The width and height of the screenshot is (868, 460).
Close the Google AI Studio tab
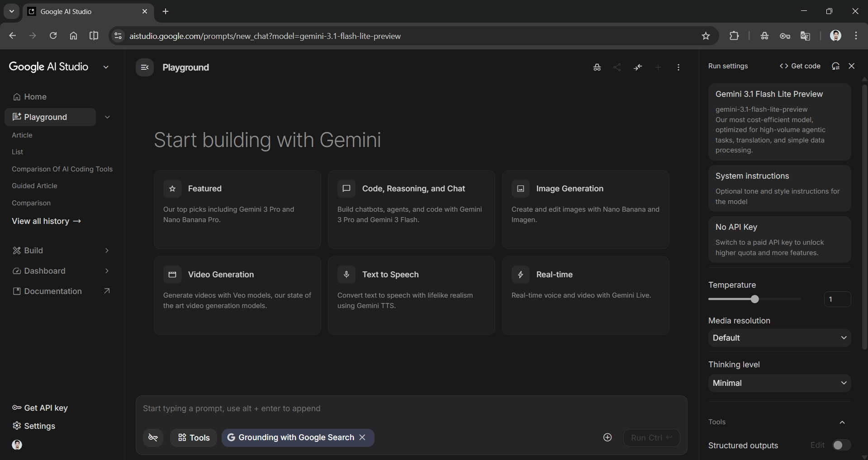(145, 11)
